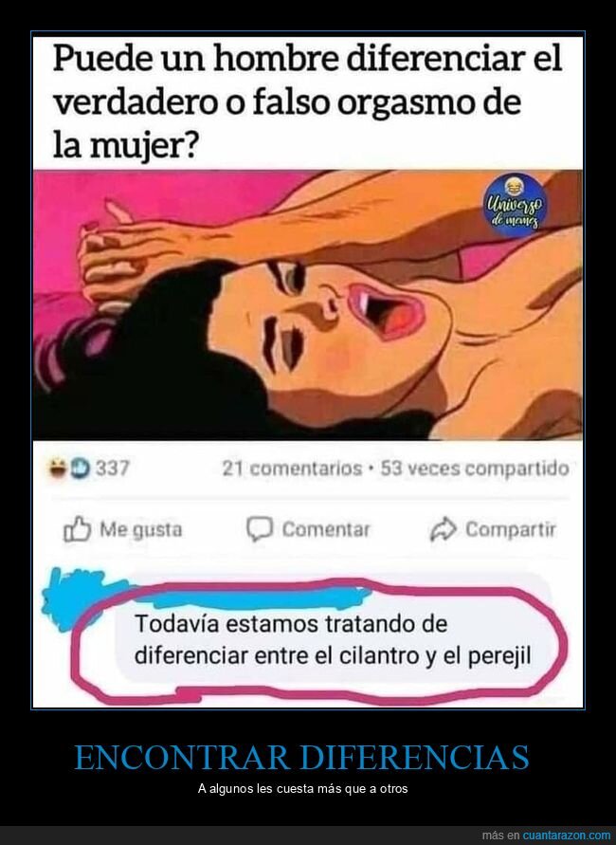Click the blue like reaction icon
616x845 pixels.
pyautogui.click(x=80, y=468)
